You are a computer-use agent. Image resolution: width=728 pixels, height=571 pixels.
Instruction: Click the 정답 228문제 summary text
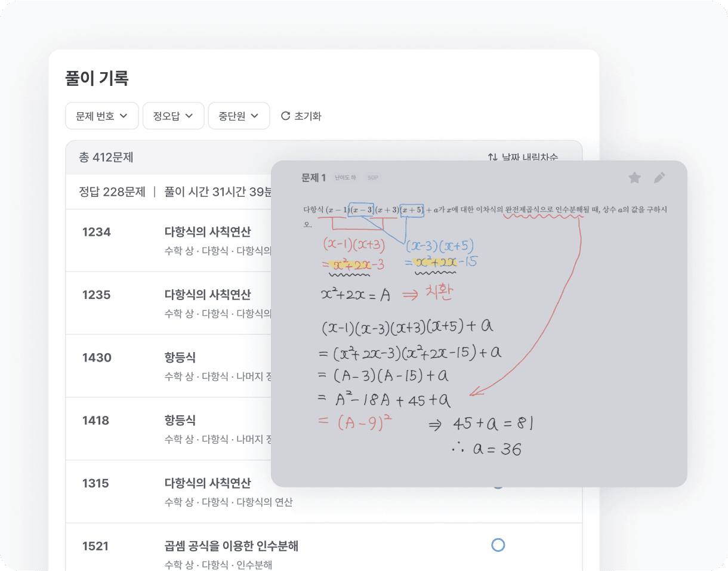(x=112, y=192)
